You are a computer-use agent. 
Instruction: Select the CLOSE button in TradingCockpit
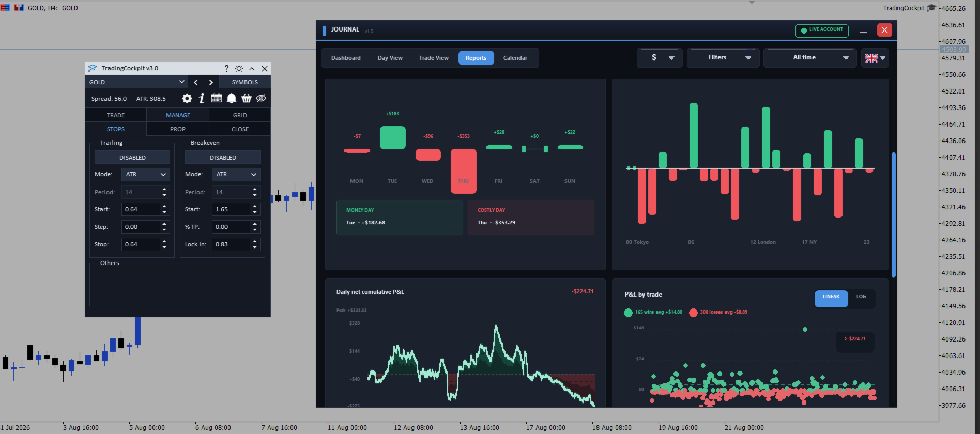[x=240, y=129]
